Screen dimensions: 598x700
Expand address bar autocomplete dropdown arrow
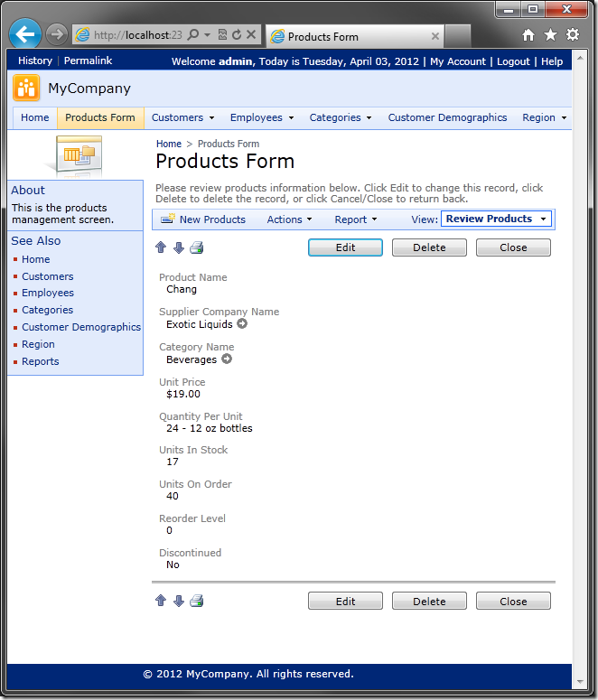tap(207, 34)
